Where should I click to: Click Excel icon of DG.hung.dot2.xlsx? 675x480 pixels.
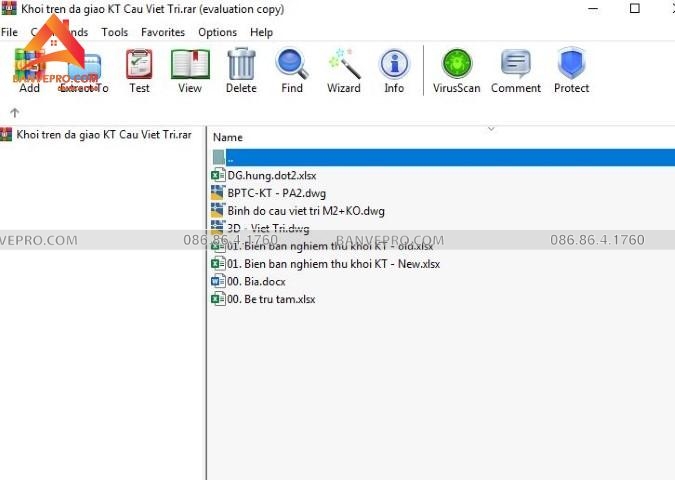click(218, 175)
